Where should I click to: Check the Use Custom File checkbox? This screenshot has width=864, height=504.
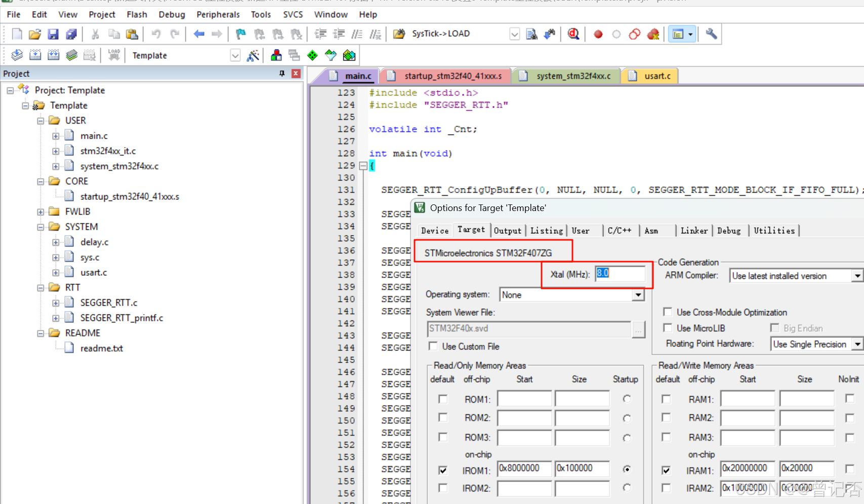(x=433, y=346)
